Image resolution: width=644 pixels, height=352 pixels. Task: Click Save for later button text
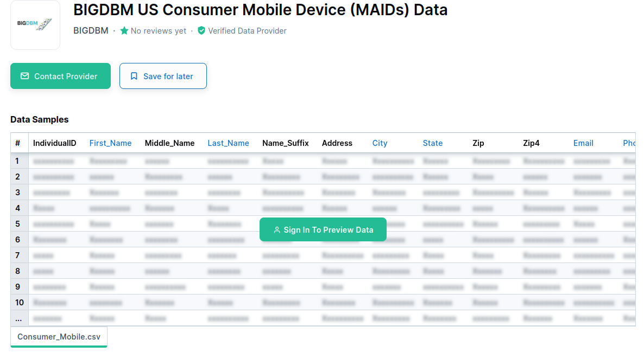168,76
